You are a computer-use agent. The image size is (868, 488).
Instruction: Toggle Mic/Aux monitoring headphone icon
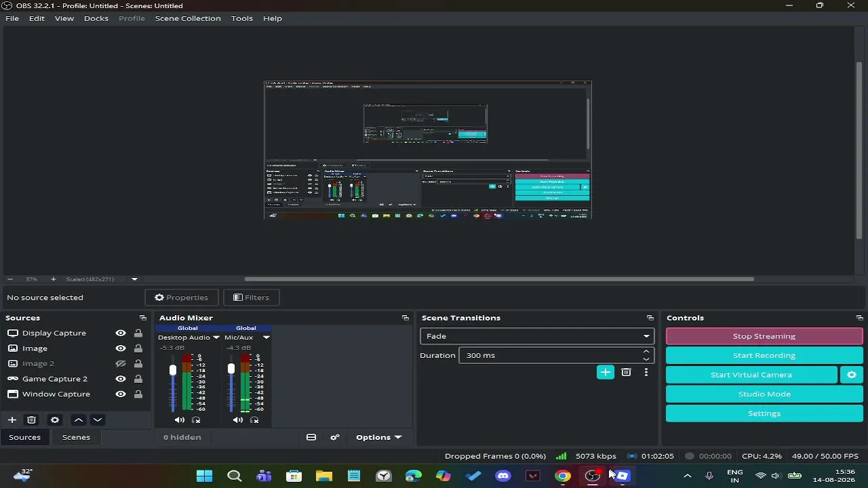pyautogui.click(x=254, y=420)
